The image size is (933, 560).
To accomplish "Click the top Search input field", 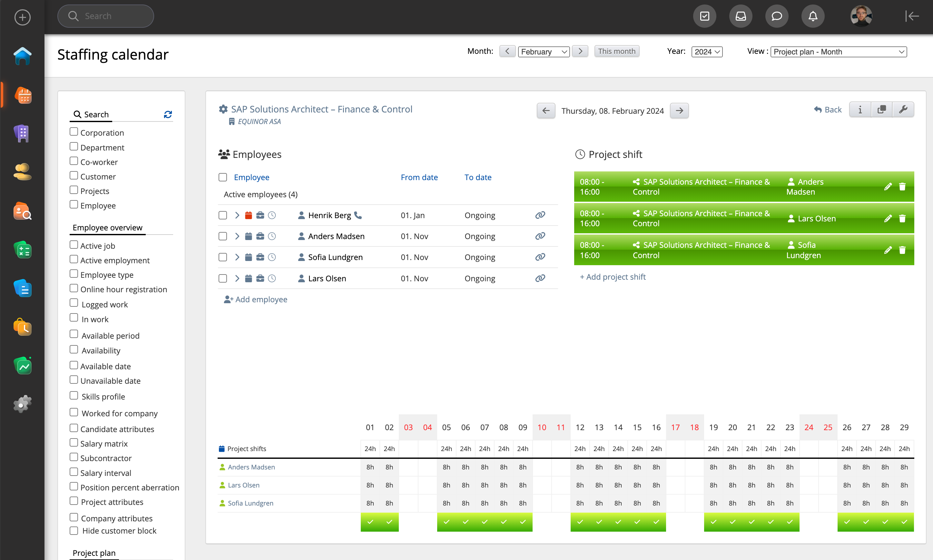I will click(106, 16).
